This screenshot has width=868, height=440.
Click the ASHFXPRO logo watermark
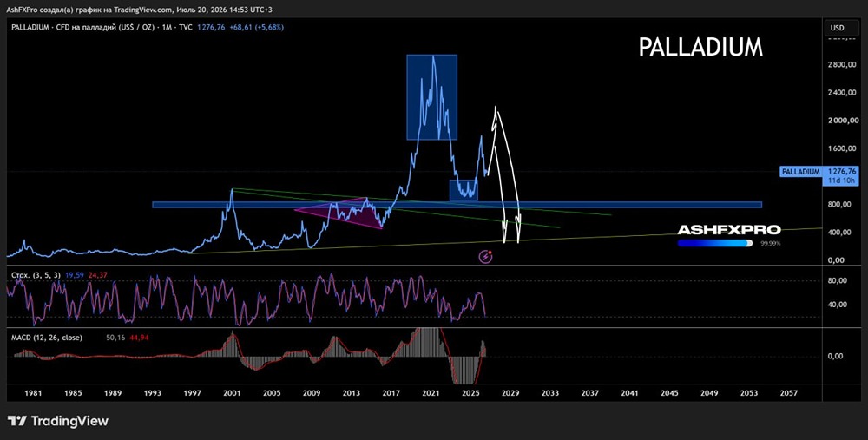[x=728, y=230]
